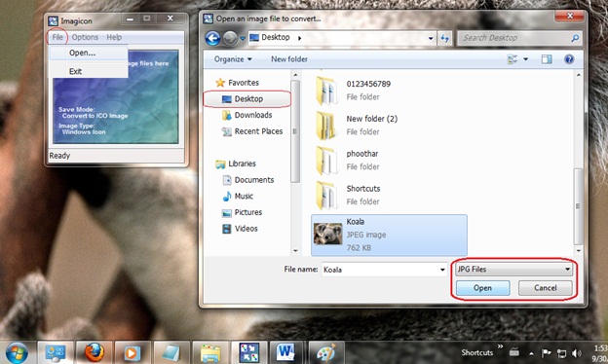Select the phoothar folder icon
The height and width of the screenshot is (364, 608).
coord(326,161)
